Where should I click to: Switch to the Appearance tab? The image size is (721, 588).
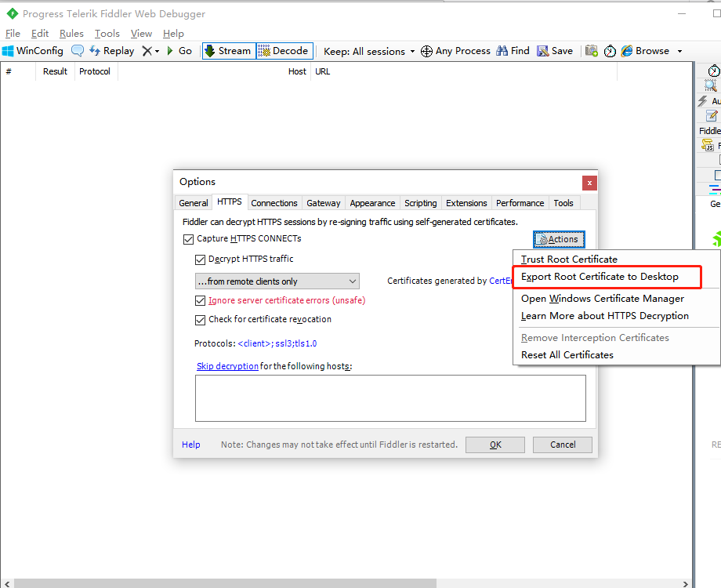(372, 203)
